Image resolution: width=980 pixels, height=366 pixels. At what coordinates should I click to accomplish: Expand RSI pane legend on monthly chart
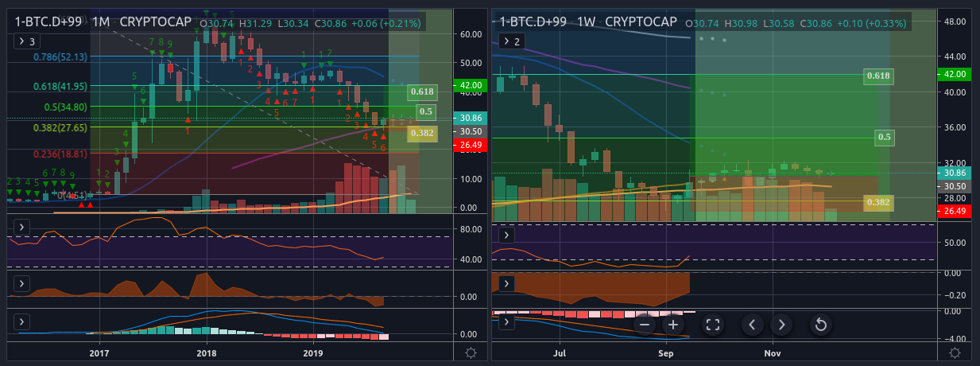(x=21, y=227)
